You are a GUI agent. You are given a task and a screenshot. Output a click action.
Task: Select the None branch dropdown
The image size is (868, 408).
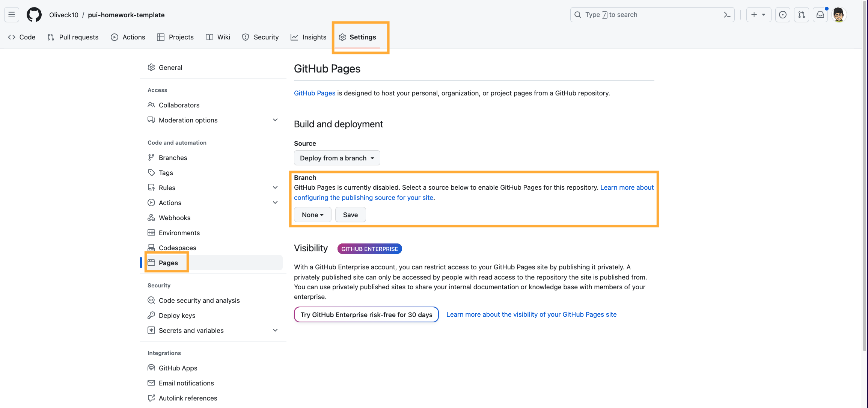click(x=312, y=215)
